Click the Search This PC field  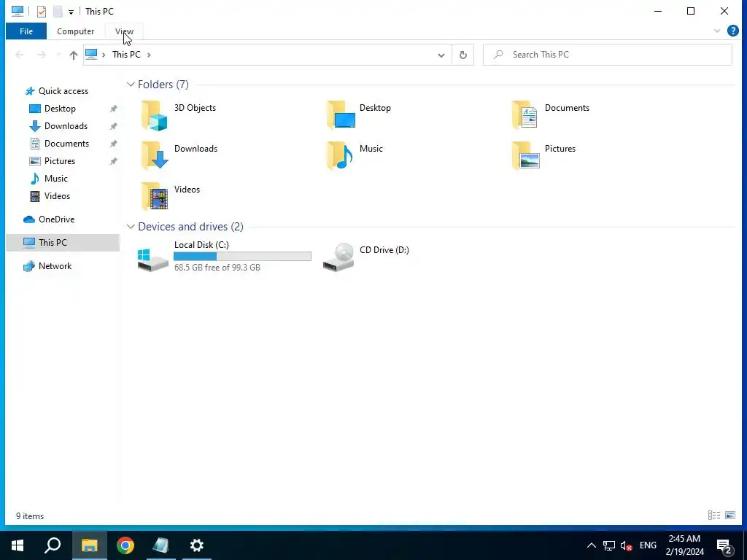point(608,55)
